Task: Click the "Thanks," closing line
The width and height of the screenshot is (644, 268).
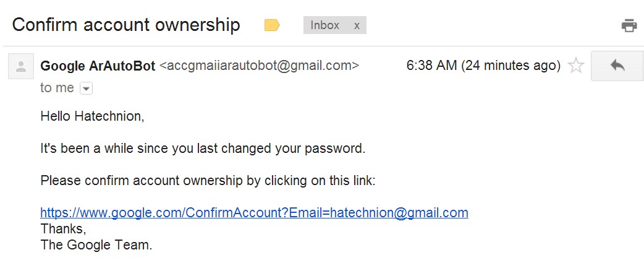Action: pyautogui.click(x=64, y=228)
